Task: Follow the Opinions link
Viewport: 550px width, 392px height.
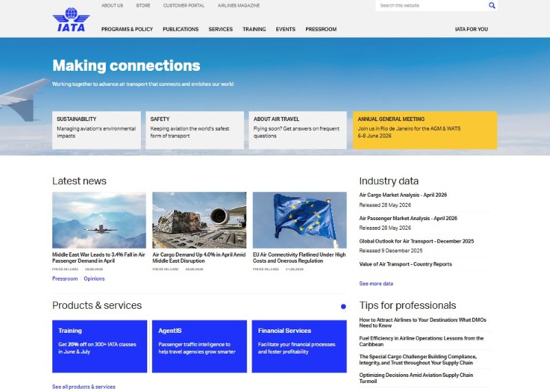Action: 94,279
